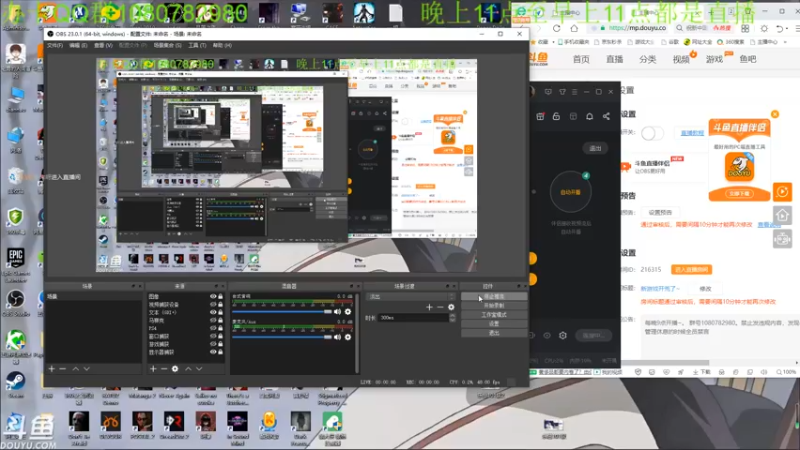Viewport: 800px width, 450px height.
Task: Click orange play icon on Douyu page
Action: coord(782,192)
